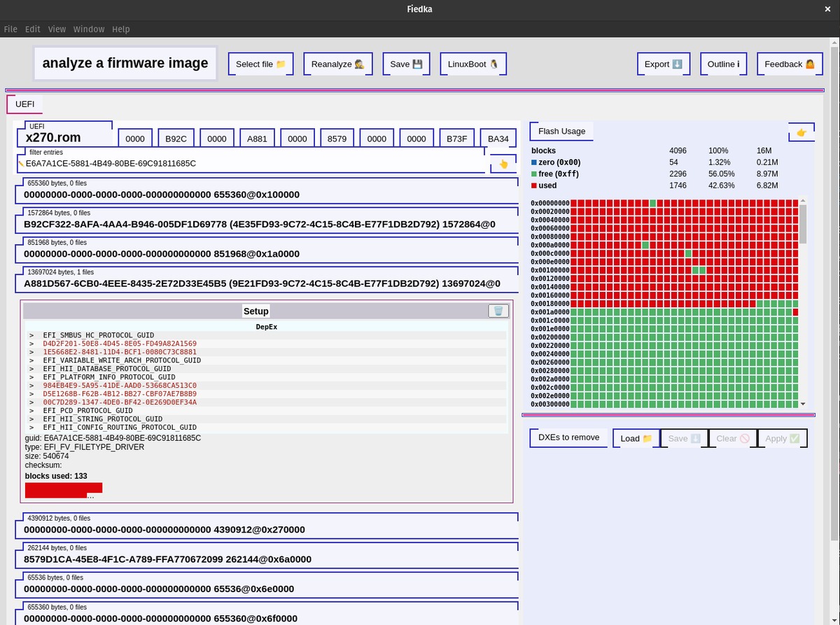Click flash map row 0x001a0000 address
840x625 pixels.
(x=550, y=312)
